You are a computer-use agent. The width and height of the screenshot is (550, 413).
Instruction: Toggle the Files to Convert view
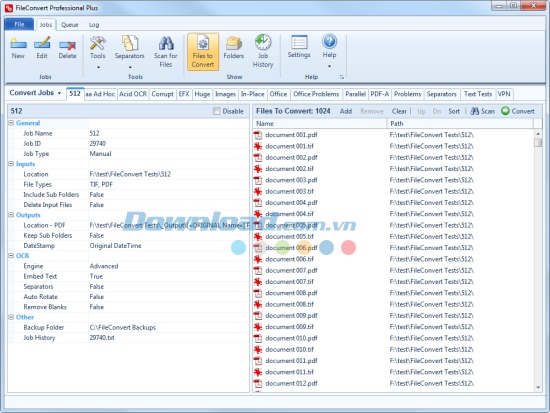[203, 52]
